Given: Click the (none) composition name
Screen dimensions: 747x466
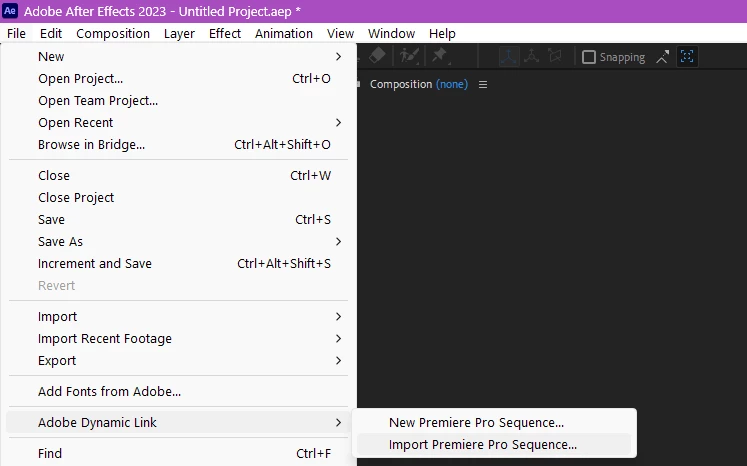Looking at the screenshot, I should tap(452, 84).
